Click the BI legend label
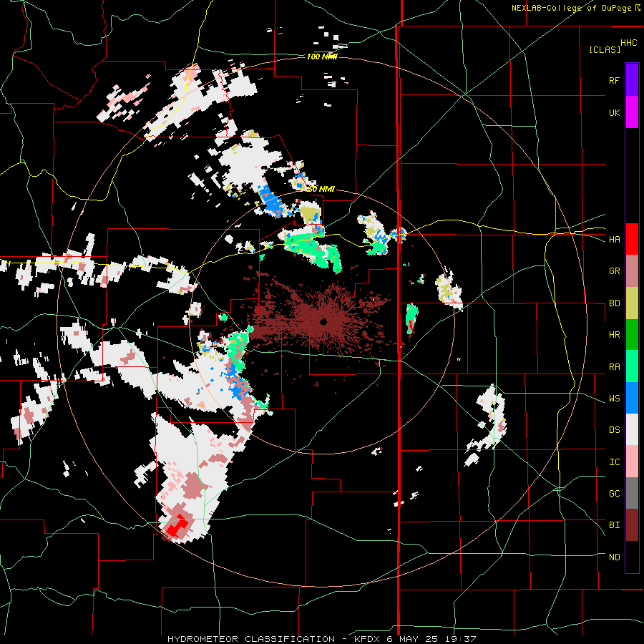This screenshot has height=644, width=644. [614, 525]
